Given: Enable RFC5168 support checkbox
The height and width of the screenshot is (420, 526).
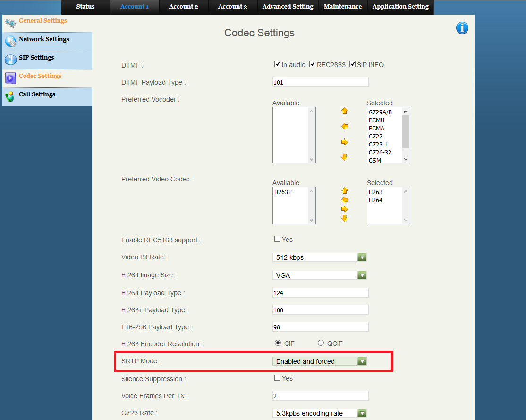Looking at the screenshot, I should (278, 239).
